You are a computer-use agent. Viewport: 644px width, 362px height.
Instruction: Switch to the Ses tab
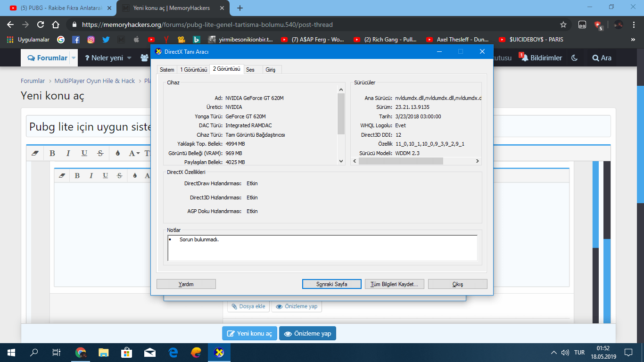coord(250,70)
